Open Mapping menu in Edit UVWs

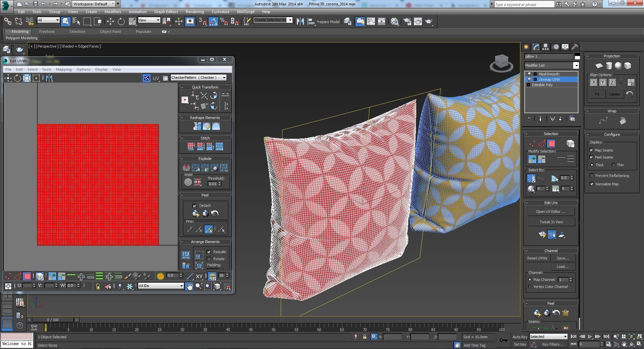tap(64, 69)
